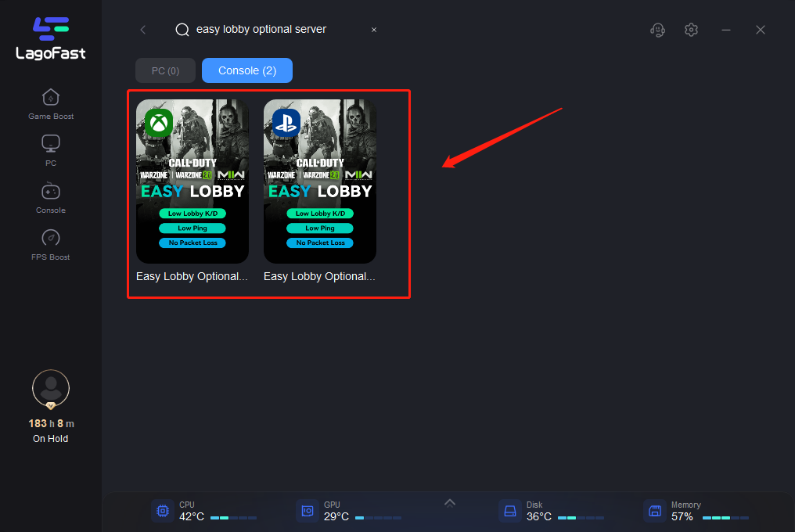795x532 pixels.
Task: Open customer support via the headset icon
Action: click(x=657, y=30)
